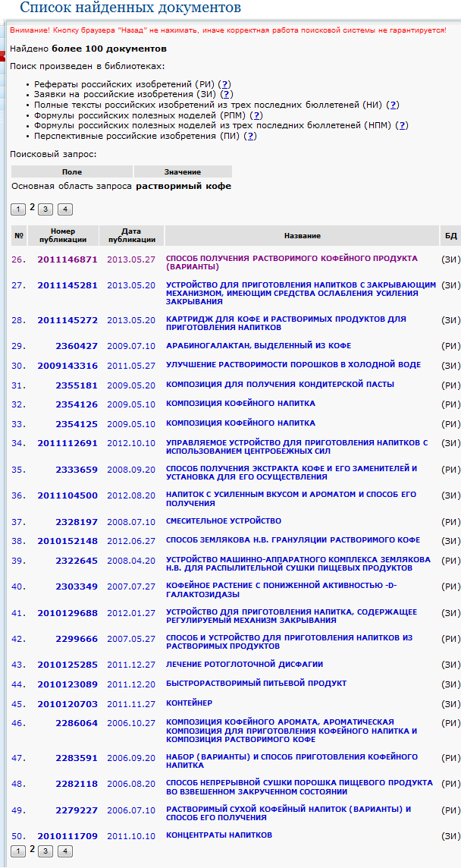
Task: Open title КОНТЕЙНЕР
Action: 190,703
